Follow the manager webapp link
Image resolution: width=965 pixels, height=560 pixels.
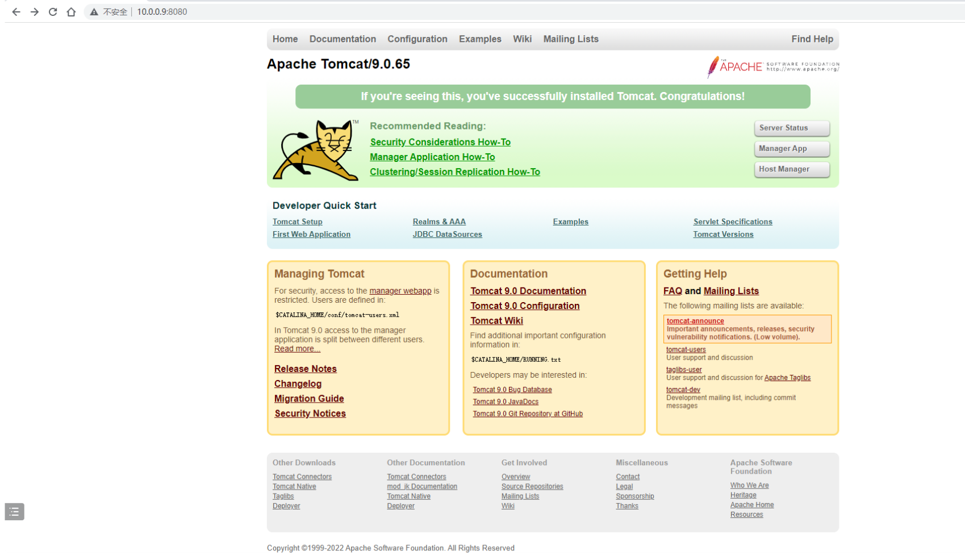click(400, 291)
